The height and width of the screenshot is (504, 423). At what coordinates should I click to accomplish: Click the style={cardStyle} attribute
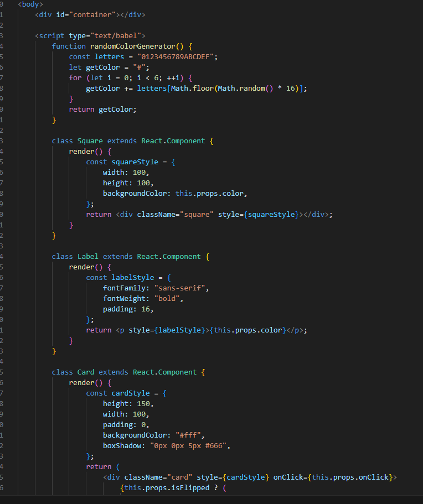[x=233, y=477]
